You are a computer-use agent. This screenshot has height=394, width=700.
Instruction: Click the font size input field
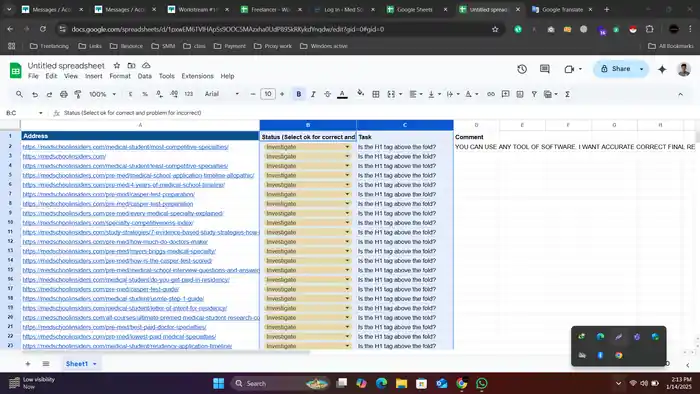pyautogui.click(x=268, y=94)
